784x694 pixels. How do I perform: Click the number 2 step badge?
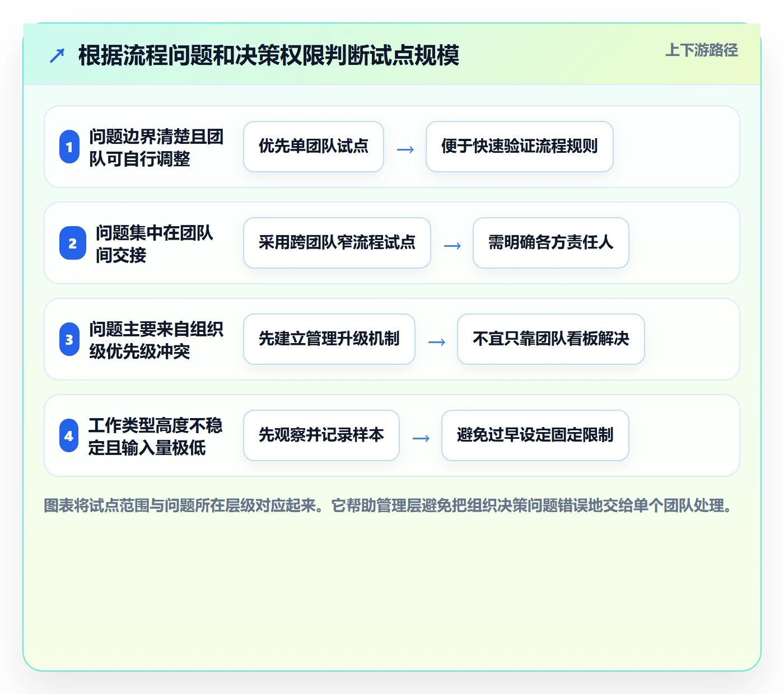click(x=73, y=243)
